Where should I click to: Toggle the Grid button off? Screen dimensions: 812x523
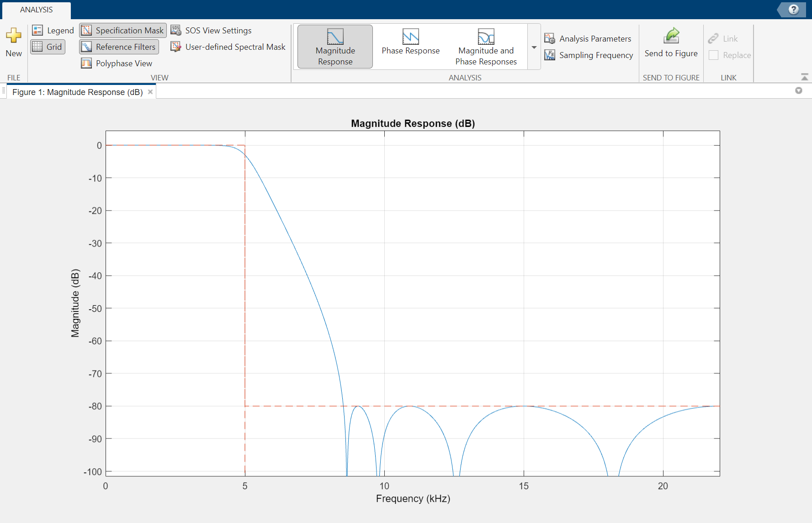coord(48,47)
